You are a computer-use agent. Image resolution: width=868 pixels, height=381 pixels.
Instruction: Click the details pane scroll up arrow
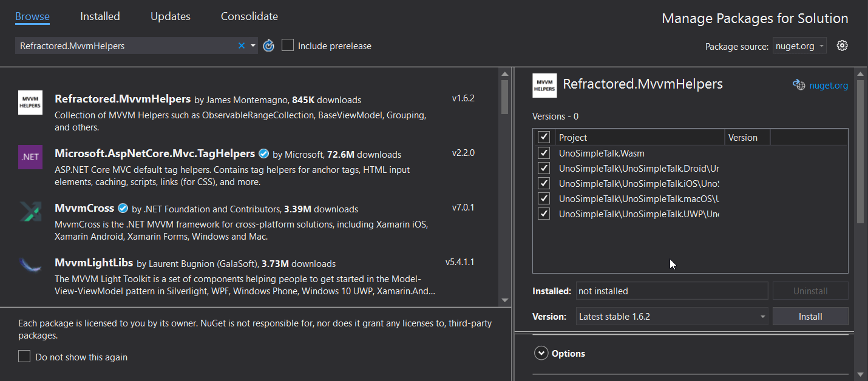tap(860, 74)
